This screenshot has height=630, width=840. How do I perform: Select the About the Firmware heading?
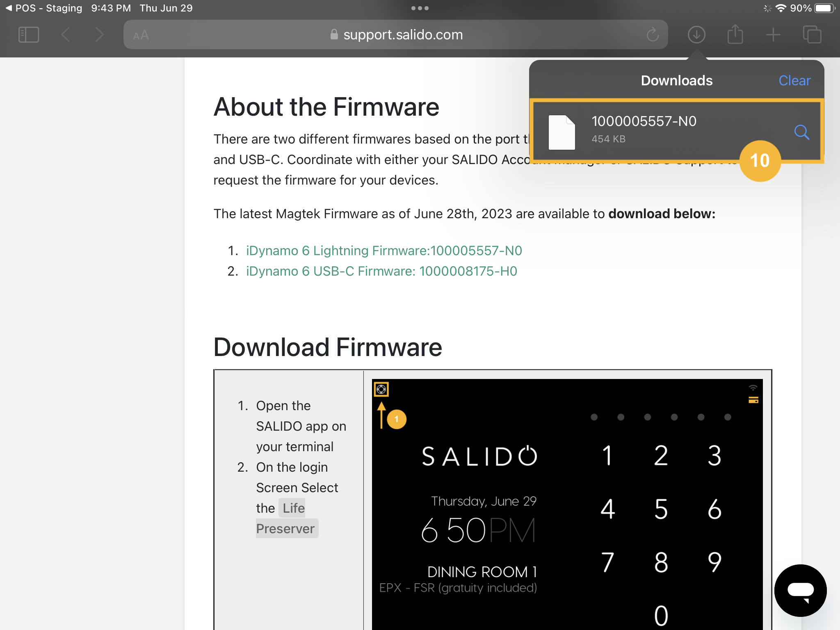pos(326,107)
